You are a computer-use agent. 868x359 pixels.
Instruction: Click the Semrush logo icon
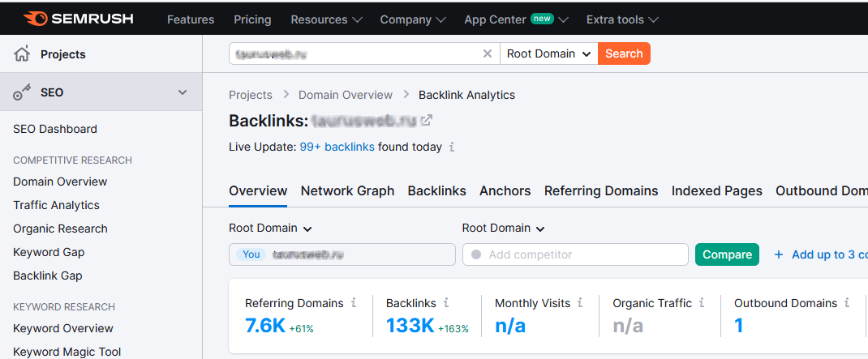[x=36, y=19]
